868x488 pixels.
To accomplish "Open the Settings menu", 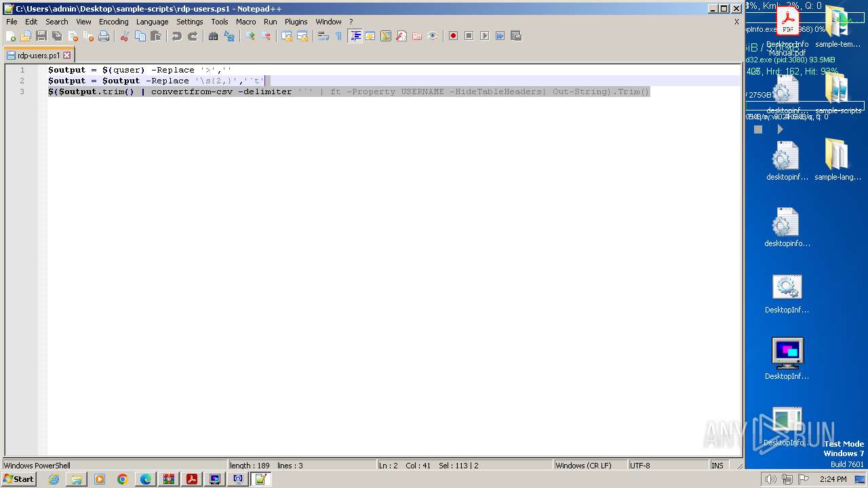I will [190, 22].
